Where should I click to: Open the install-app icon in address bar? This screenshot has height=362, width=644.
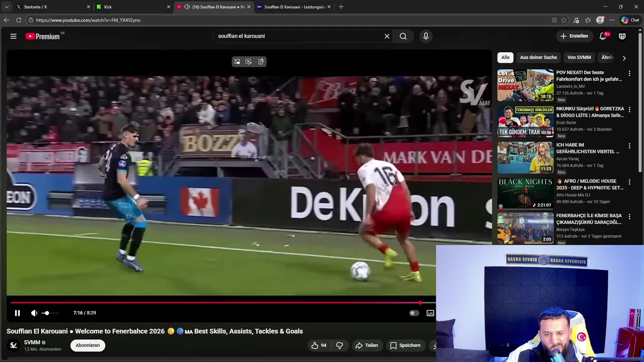[x=554, y=20]
